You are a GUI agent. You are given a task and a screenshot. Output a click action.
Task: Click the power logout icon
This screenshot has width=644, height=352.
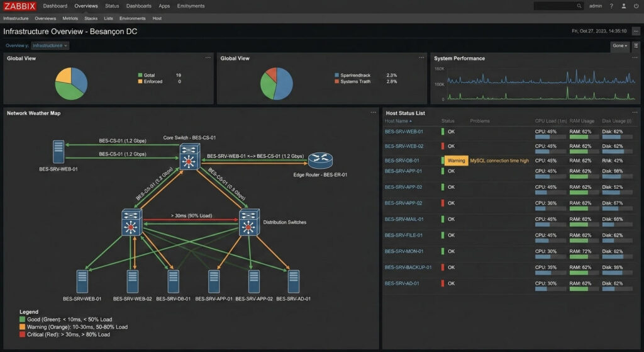point(636,6)
